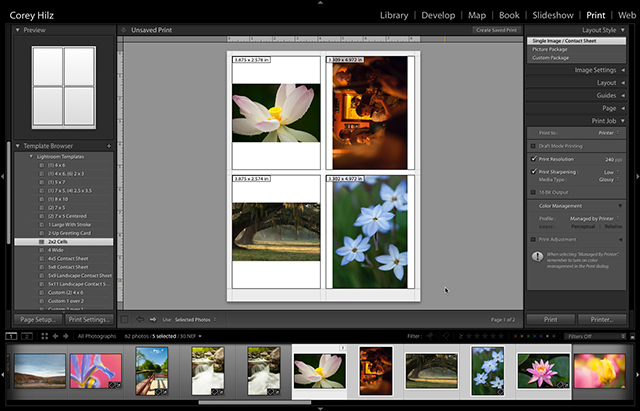Screen dimensions: 640x411
Task: Click template icon beside (1) 8 x 10
Action: (x=41, y=199)
